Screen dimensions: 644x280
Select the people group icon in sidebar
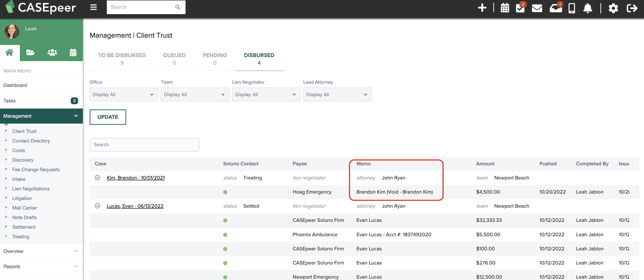coord(52,53)
